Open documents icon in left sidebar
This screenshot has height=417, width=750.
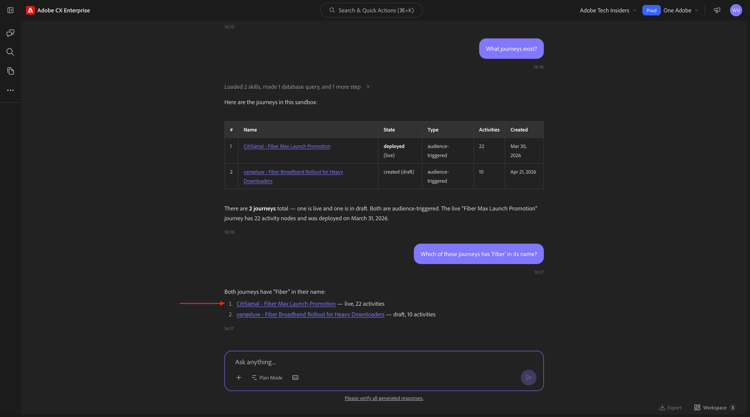tap(10, 71)
